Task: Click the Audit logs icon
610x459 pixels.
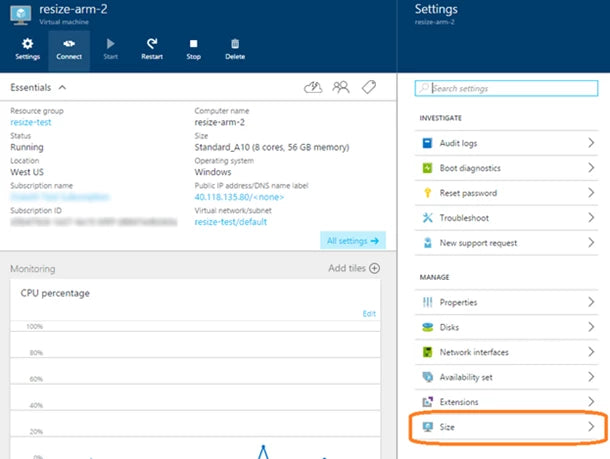Action: [427, 143]
